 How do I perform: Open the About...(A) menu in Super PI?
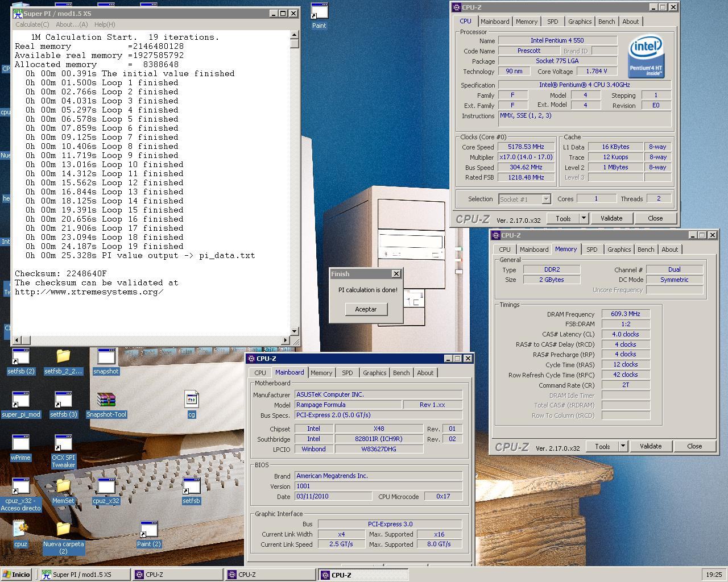point(72,24)
